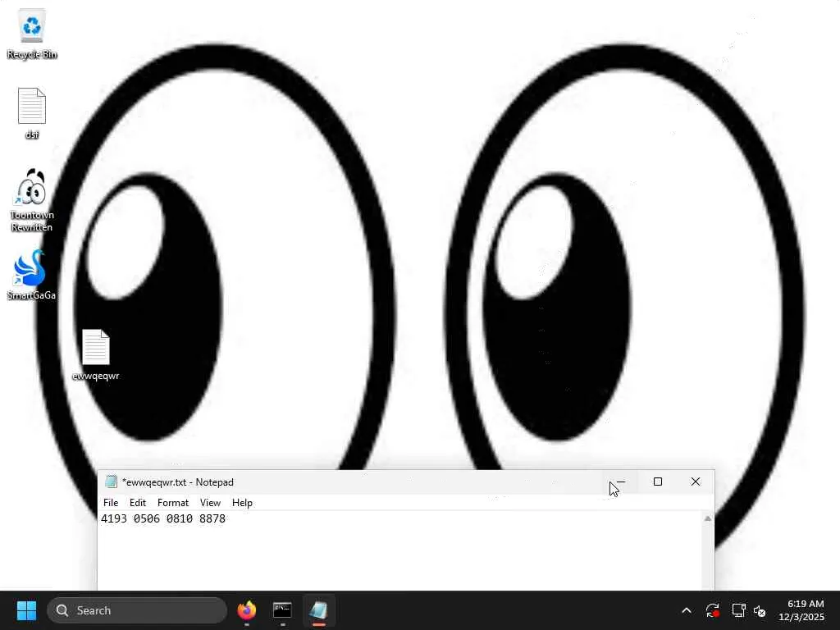The height and width of the screenshot is (630, 840).
Task: Open the terminal icon in taskbar
Action: coord(282,610)
